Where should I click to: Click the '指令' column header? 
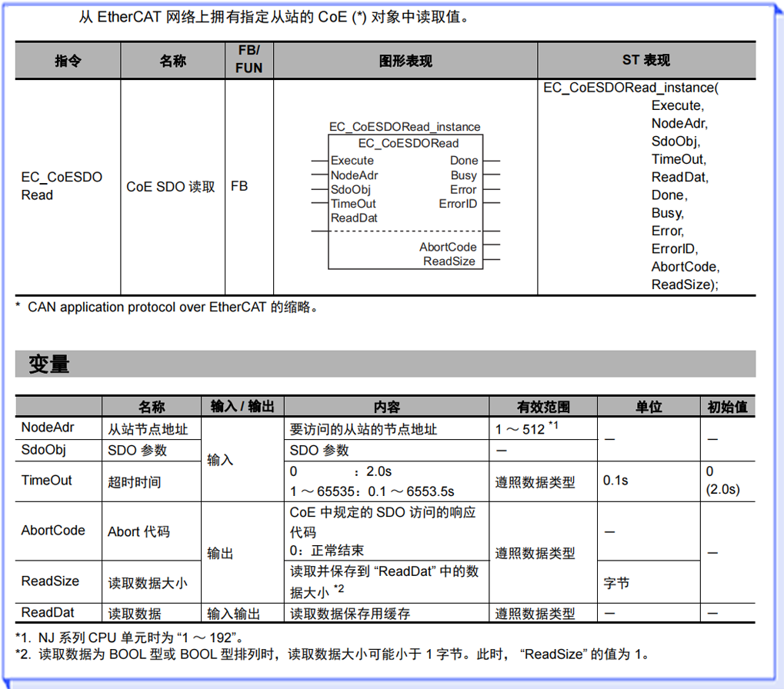68,61
